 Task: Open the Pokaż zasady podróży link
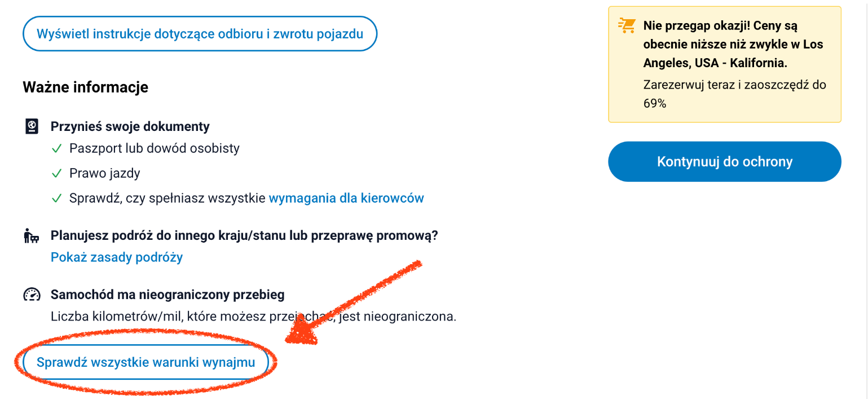(x=117, y=257)
